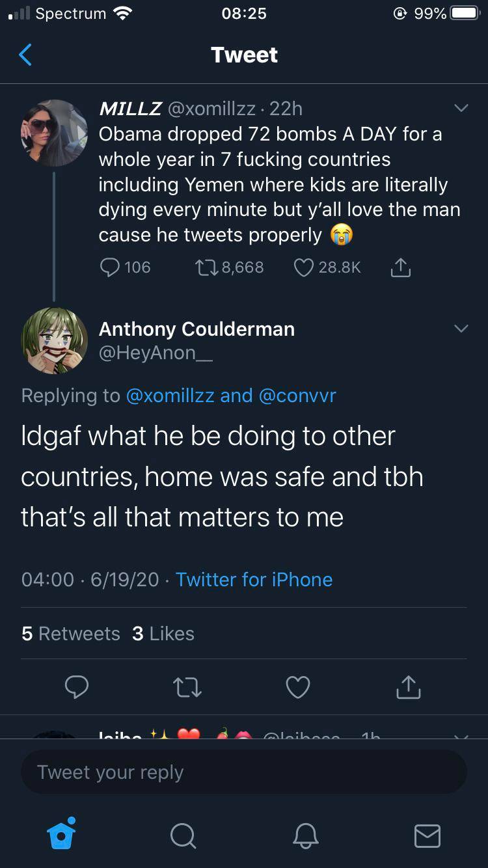
Task: Expand options chevron on Anthony Coulderman tweet
Action: (x=460, y=329)
